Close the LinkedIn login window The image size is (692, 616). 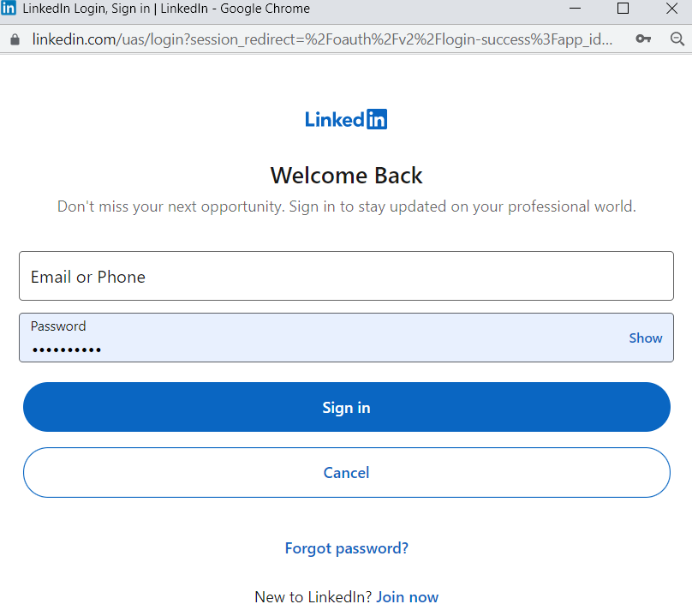[671, 9]
